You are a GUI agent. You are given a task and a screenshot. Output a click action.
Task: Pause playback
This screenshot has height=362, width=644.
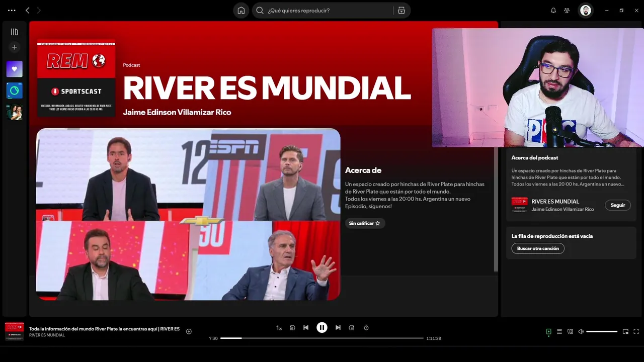(x=322, y=328)
